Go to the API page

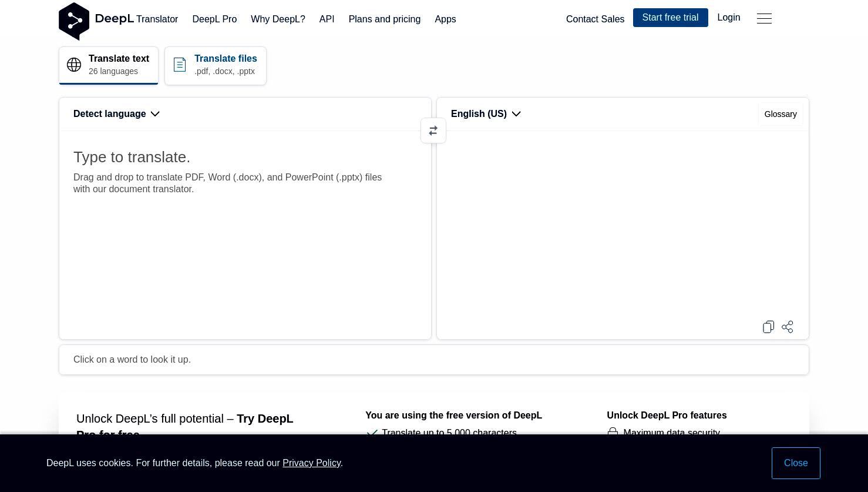coord(327,19)
